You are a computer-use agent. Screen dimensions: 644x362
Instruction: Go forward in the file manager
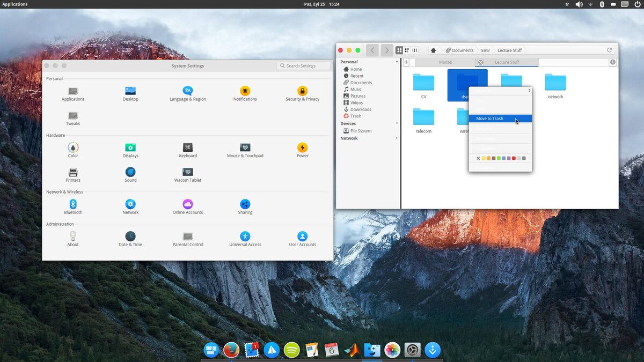point(386,50)
